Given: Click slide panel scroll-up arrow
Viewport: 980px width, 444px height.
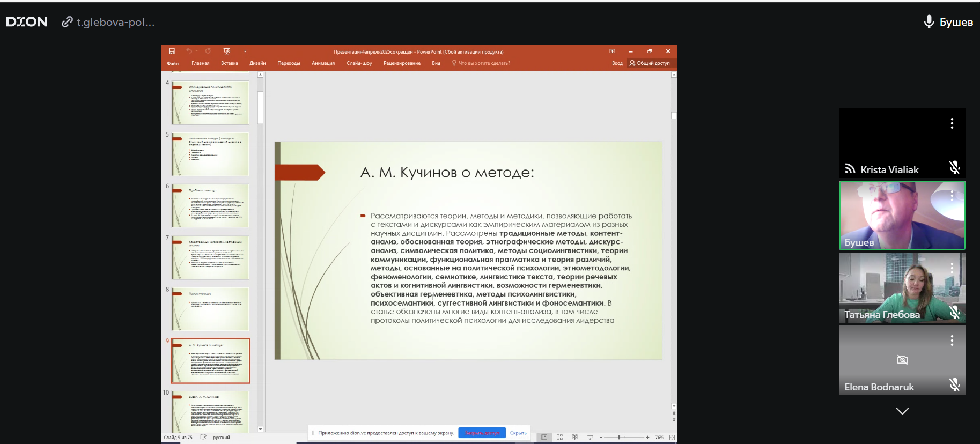Looking at the screenshot, I should coord(261,75).
